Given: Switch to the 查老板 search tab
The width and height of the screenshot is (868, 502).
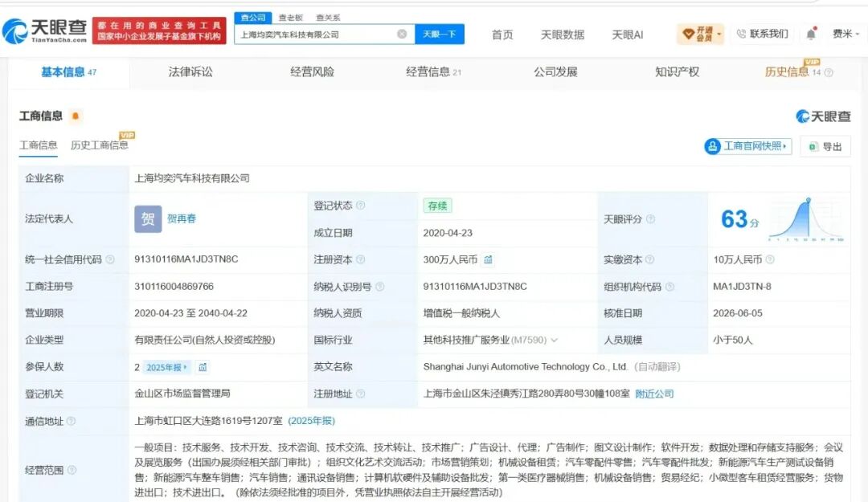Looking at the screenshot, I should click(x=291, y=18).
